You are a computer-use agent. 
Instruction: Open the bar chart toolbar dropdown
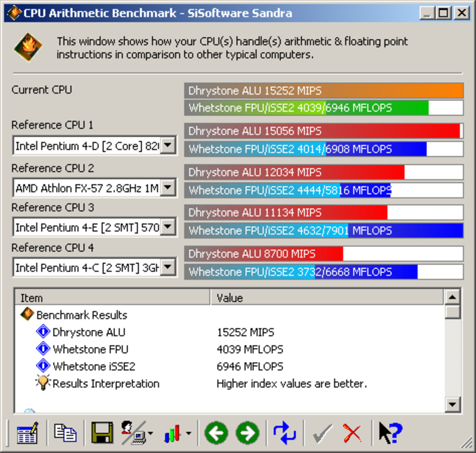pyautogui.click(x=189, y=433)
